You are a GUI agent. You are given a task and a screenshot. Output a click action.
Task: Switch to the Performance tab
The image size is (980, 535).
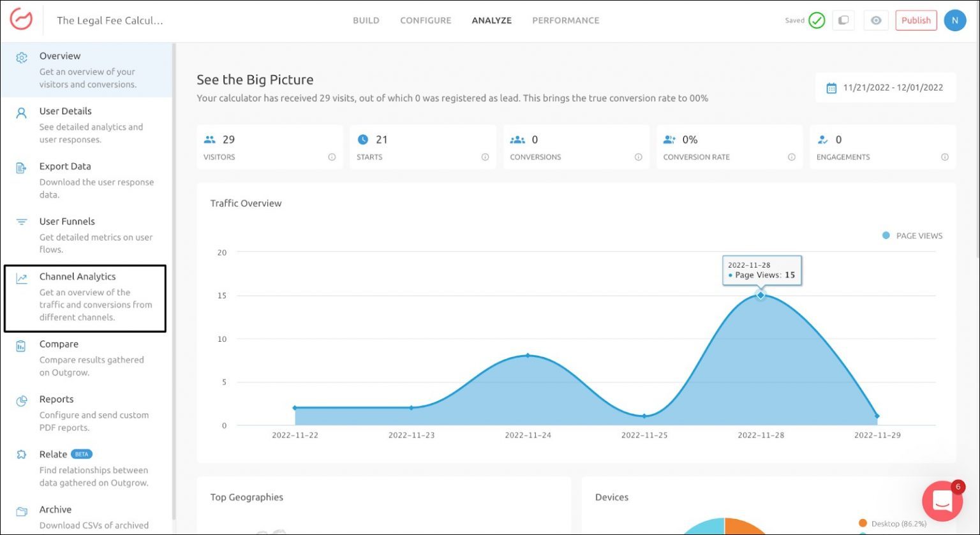point(565,20)
